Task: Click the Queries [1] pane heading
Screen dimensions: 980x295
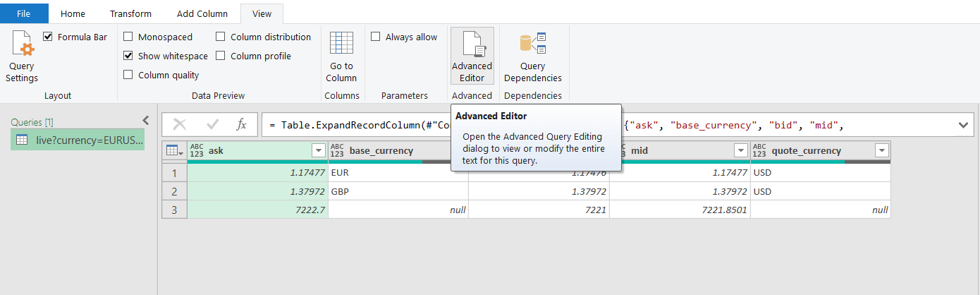Action: 32,121
